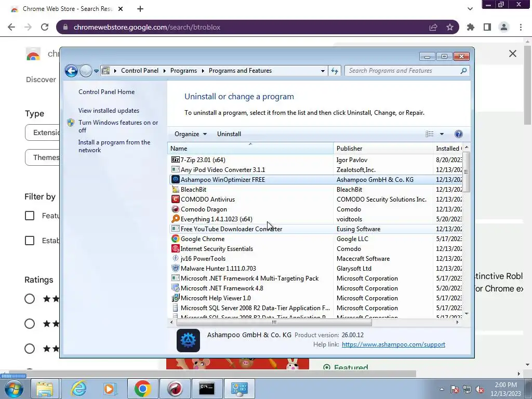Open the address bar history dropdown
Screen dimensions: 532x399
click(x=323, y=71)
